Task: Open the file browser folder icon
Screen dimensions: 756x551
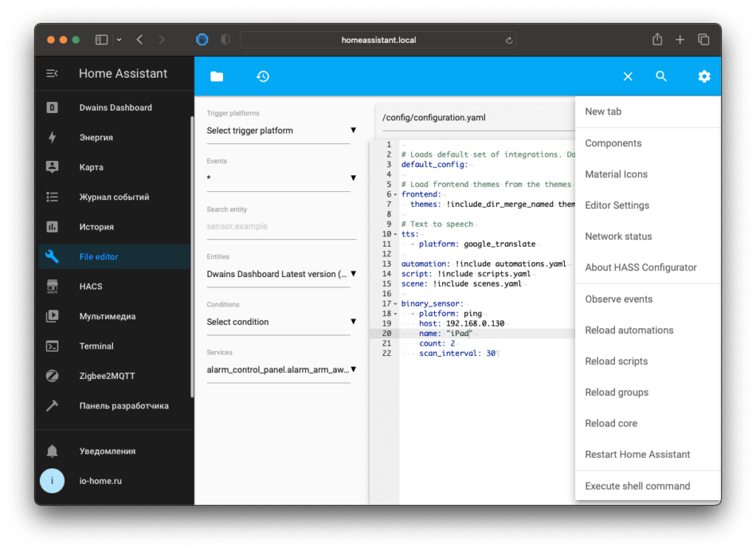Action: pos(217,76)
